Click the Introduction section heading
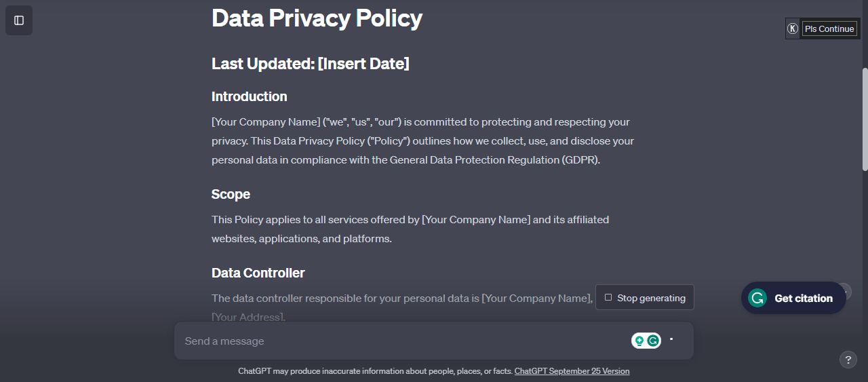The image size is (868, 382). coord(250,96)
